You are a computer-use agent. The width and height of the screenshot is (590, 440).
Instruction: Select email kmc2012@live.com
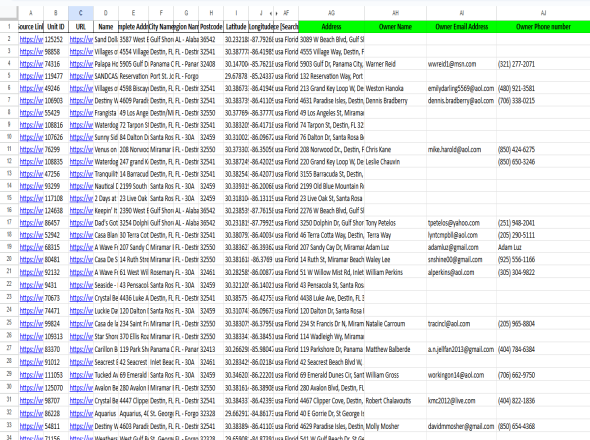tap(462, 400)
